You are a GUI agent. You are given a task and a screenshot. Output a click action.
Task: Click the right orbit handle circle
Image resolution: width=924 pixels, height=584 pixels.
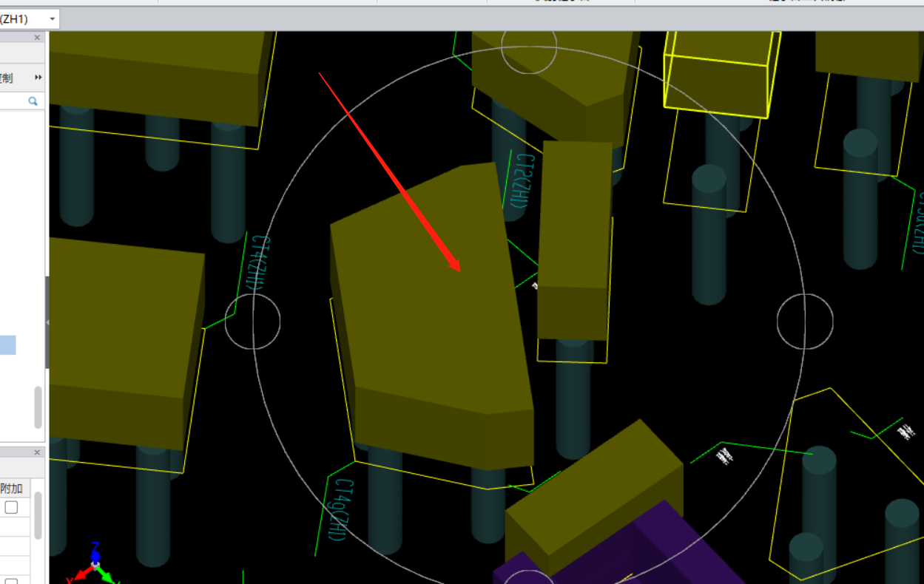(x=805, y=322)
